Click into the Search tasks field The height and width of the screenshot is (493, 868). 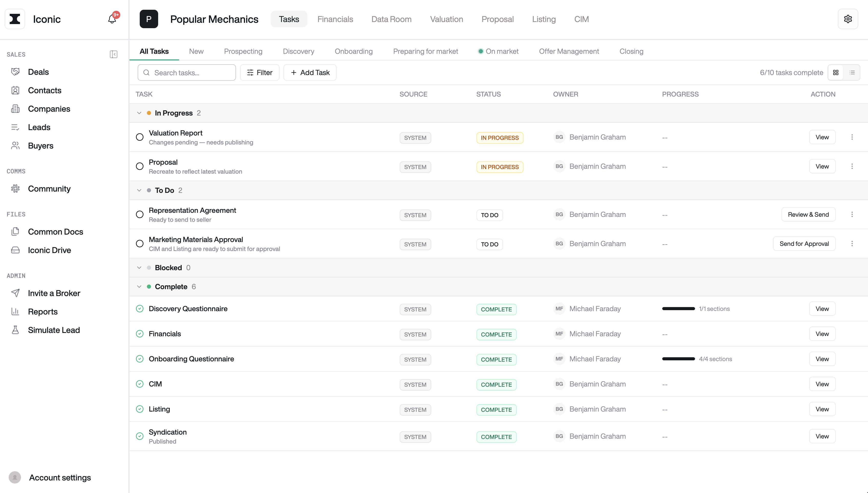(x=187, y=72)
